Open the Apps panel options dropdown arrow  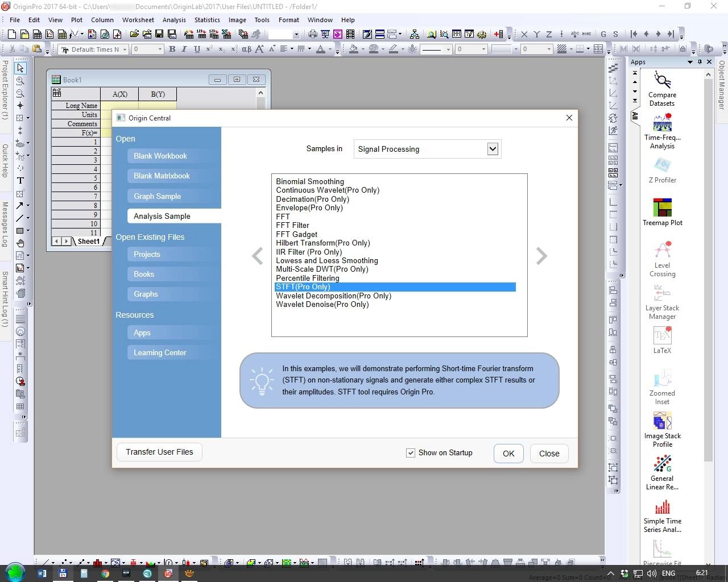tap(690, 62)
